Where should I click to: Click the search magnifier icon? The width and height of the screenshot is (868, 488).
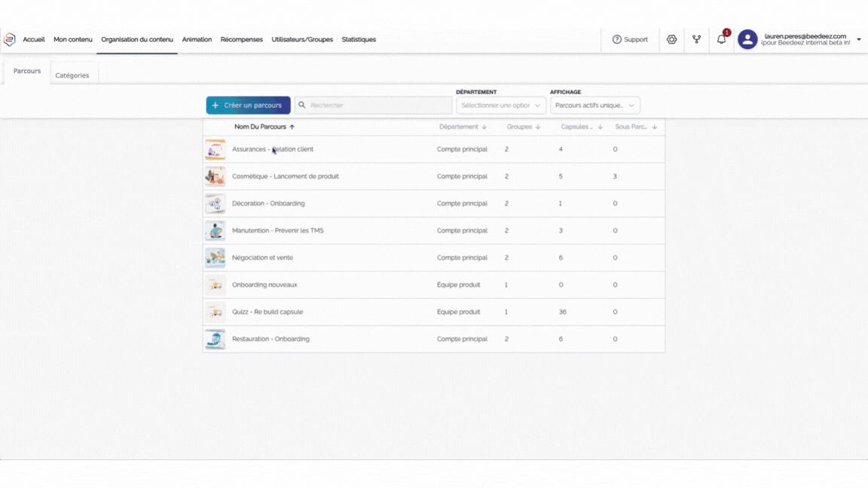302,105
